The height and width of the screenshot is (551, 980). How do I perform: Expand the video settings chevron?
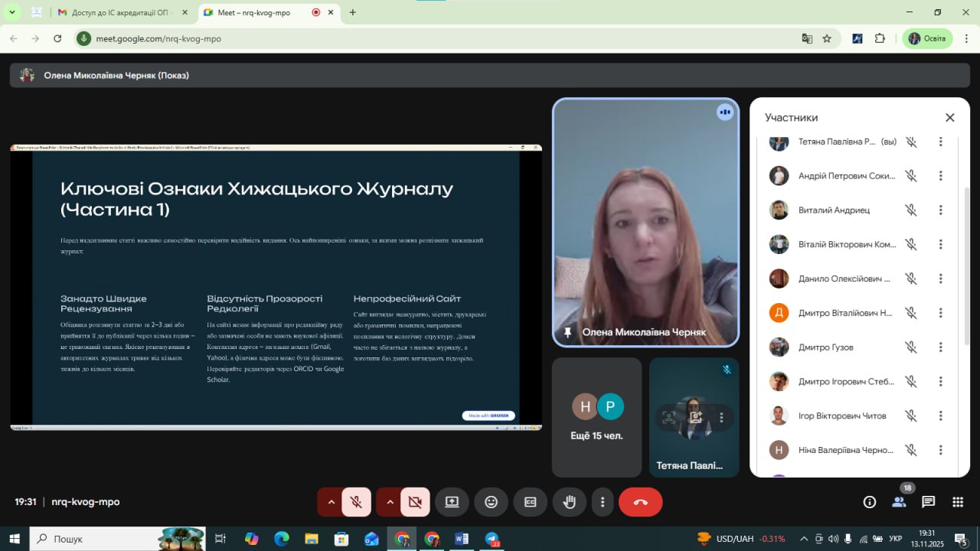click(x=390, y=502)
